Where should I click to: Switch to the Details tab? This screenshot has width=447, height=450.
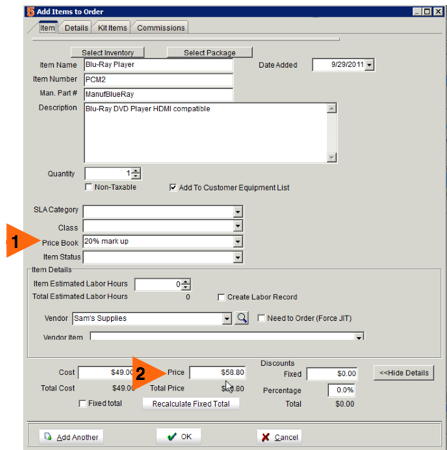76,28
